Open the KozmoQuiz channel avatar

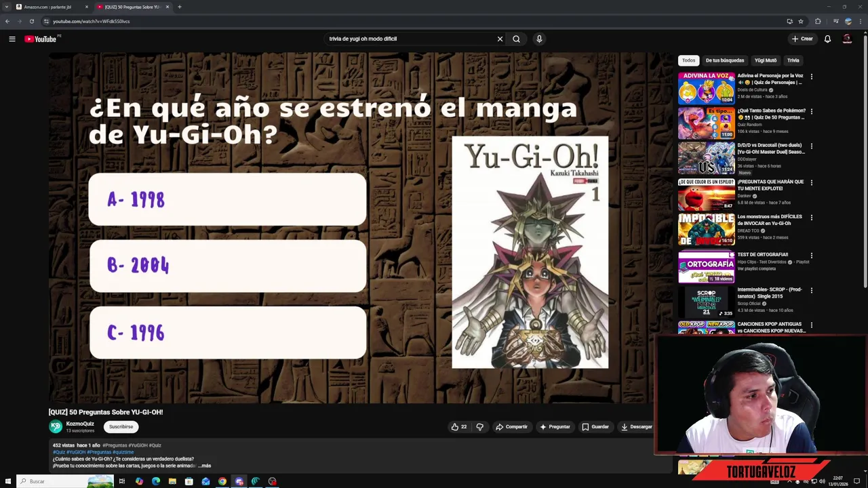click(56, 426)
